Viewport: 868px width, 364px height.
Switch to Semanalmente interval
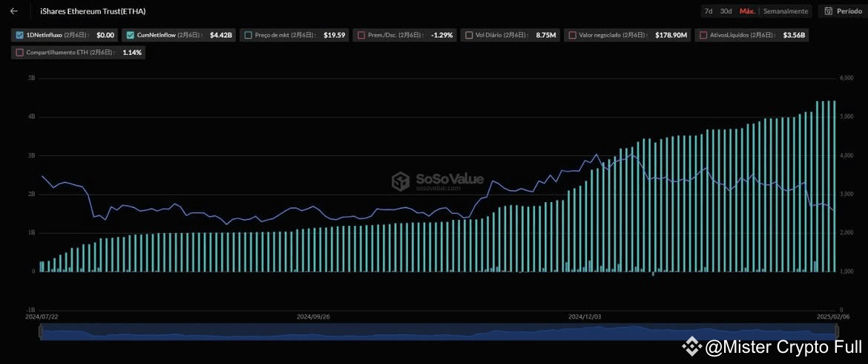(x=786, y=11)
